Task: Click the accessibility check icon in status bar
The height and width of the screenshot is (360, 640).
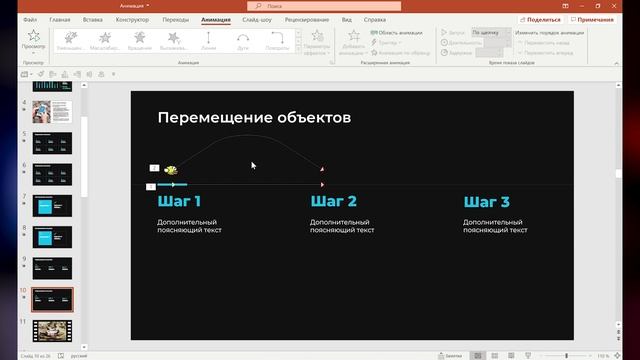Action: point(61,356)
